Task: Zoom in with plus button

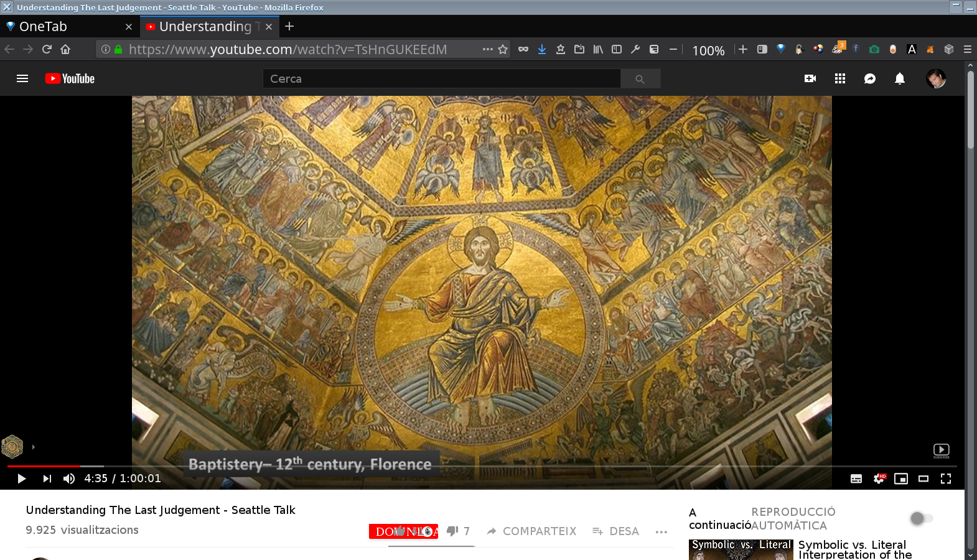Action: pos(743,49)
